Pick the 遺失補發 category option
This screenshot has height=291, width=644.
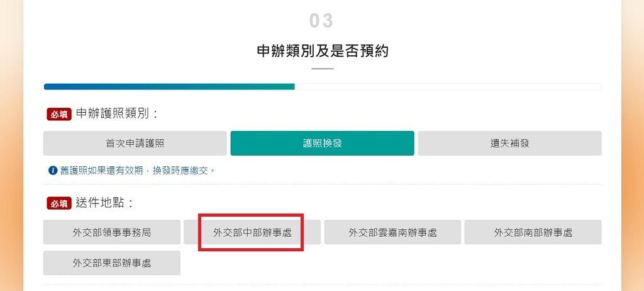click(509, 143)
